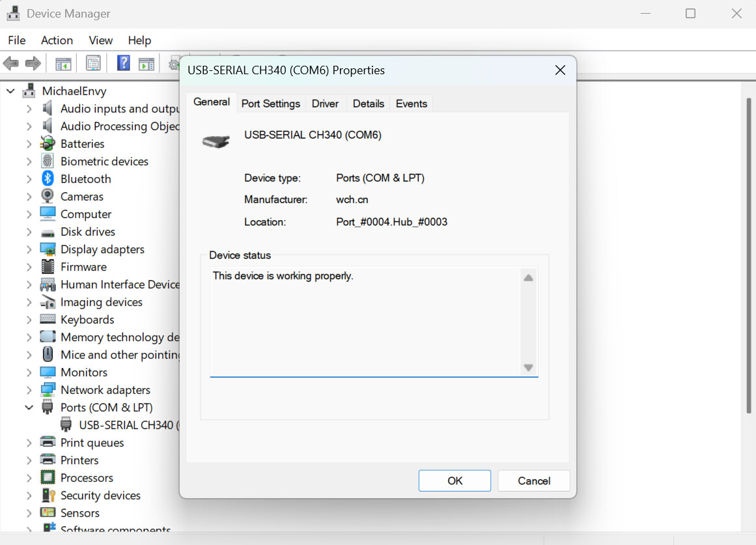Open the Driver tab
The image size is (756, 545).
pos(325,104)
